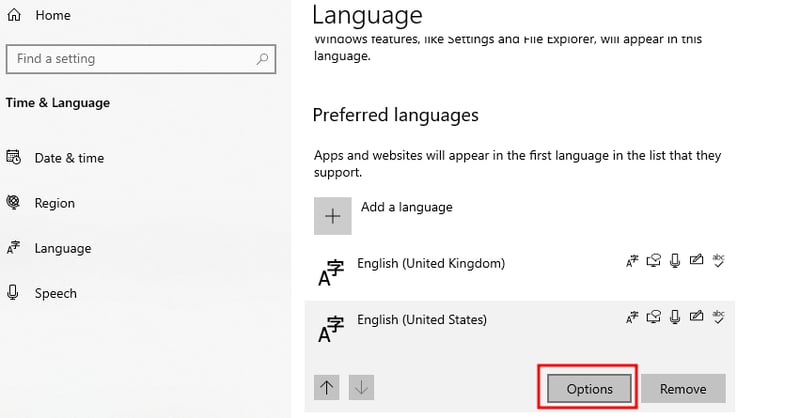This screenshot has width=800, height=418.
Task: Click handwriting icon for English (United States)
Action: [x=696, y=316]
